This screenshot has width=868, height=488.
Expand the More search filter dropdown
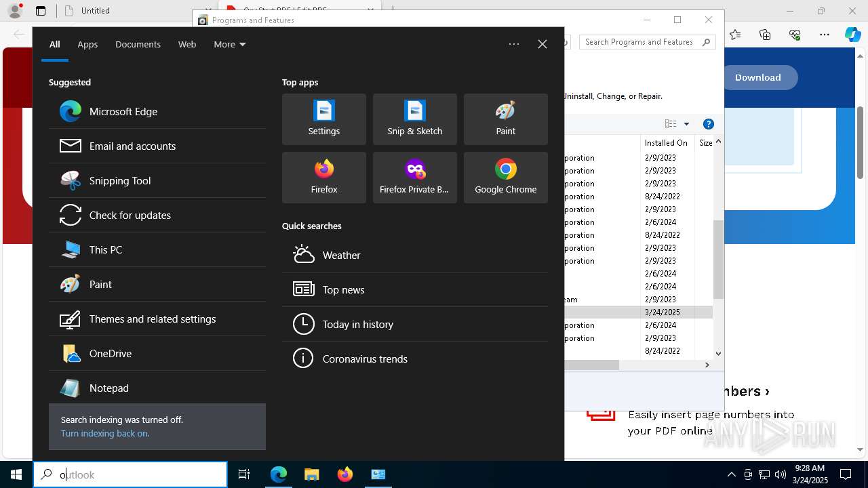point(230,44)
